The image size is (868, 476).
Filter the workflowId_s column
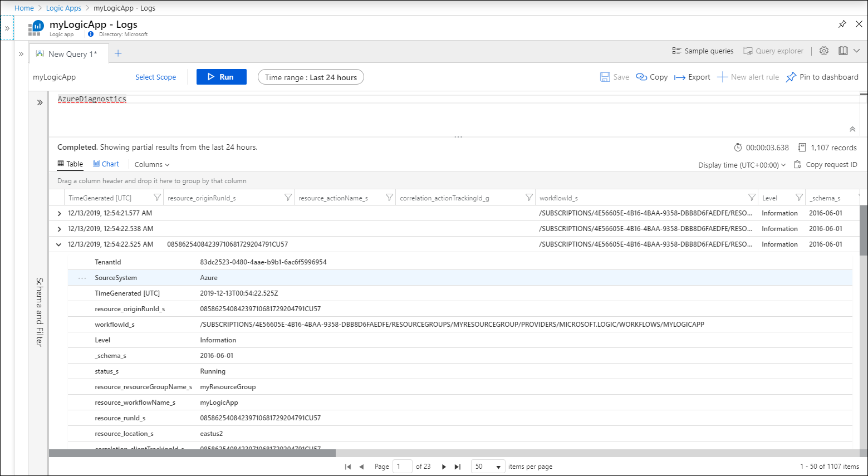point(752,198)
